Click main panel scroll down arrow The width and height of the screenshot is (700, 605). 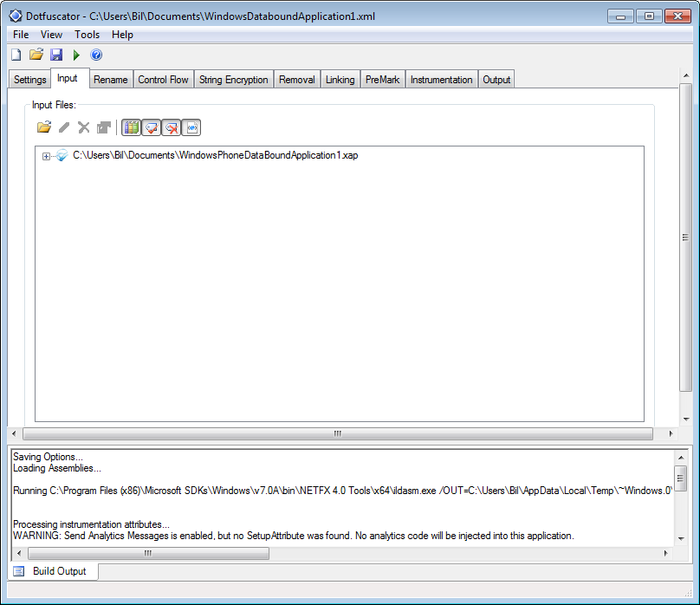click(686, 420)
